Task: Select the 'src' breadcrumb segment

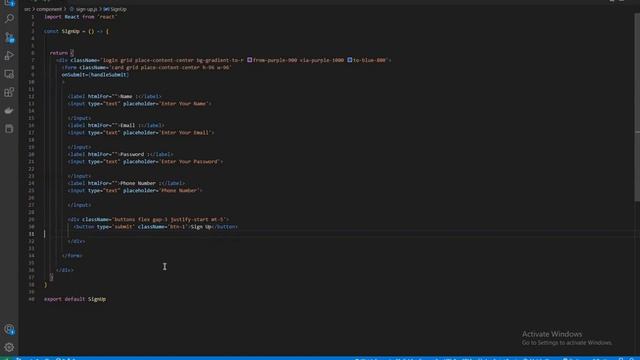Action: click(27, 9)
